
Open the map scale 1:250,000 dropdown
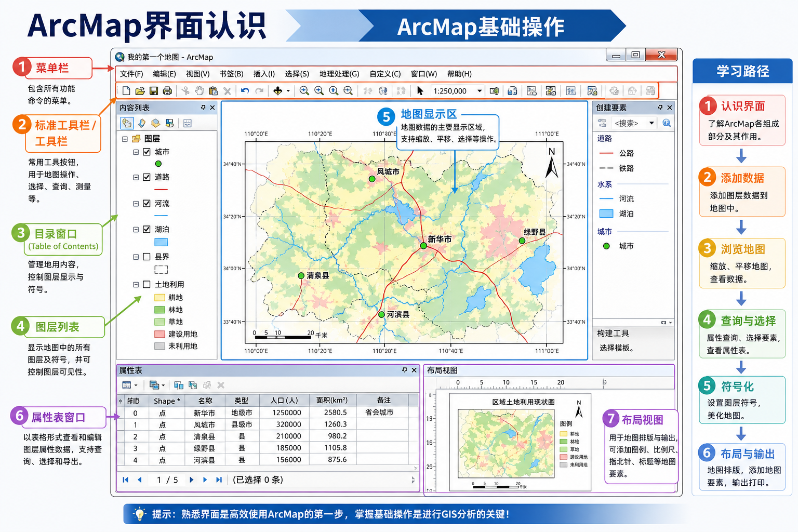pyautogui.click(x=480, y=91)
